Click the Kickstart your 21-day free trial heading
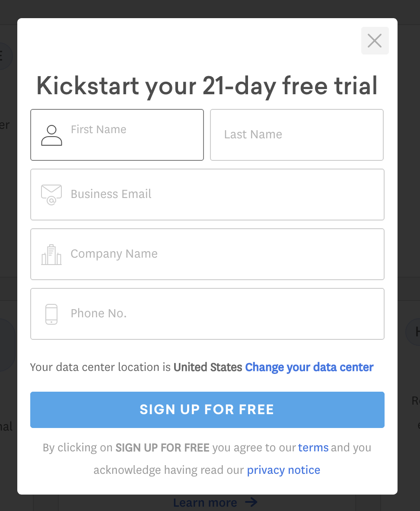The height and width of the screenshot is (511, 420). [x=207, y=86]
